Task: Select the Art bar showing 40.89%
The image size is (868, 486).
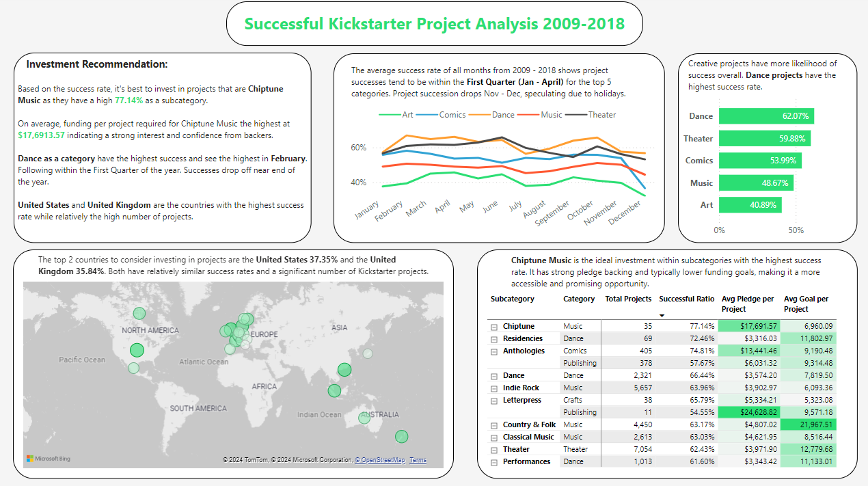Action: (750, 205)
